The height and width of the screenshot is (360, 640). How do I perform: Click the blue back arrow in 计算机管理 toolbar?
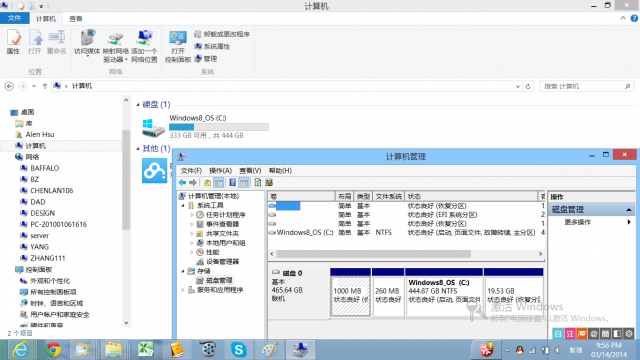182,182
